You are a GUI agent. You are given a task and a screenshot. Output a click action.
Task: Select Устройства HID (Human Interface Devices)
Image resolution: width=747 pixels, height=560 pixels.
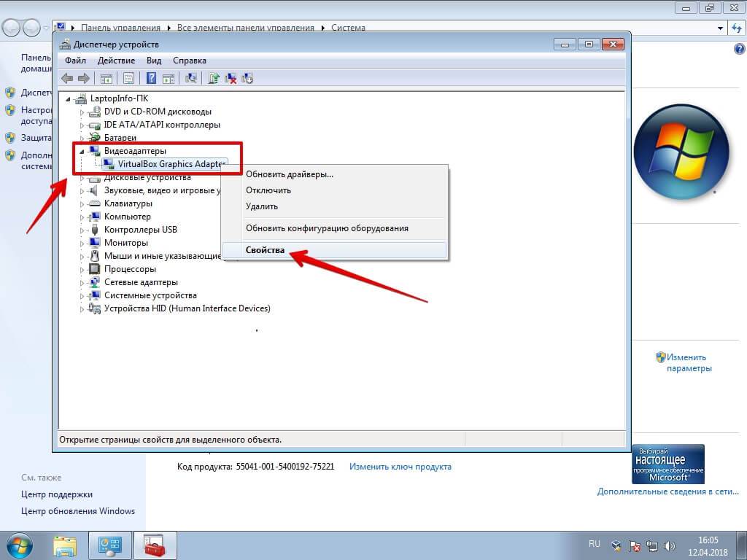(187, 308)
